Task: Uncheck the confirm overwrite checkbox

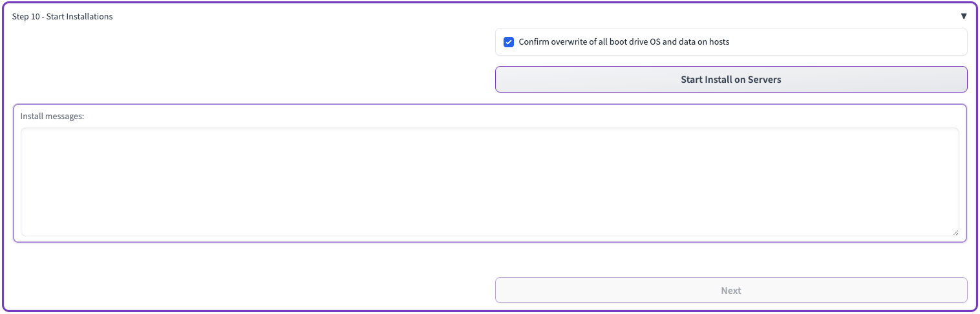Action: tap(509, 42)
